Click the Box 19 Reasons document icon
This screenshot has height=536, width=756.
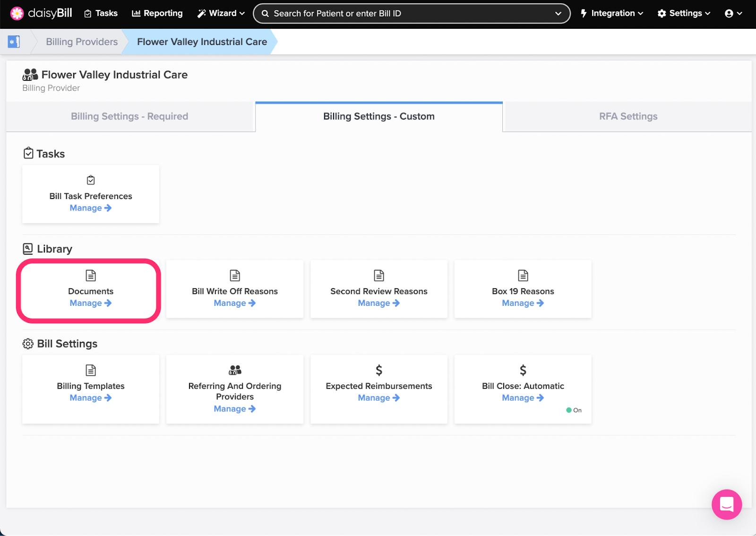tap(523, 275)
